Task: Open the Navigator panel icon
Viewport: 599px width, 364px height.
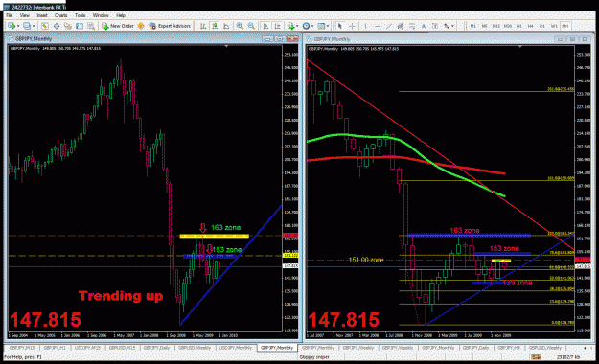Action: tap(68, 26)
